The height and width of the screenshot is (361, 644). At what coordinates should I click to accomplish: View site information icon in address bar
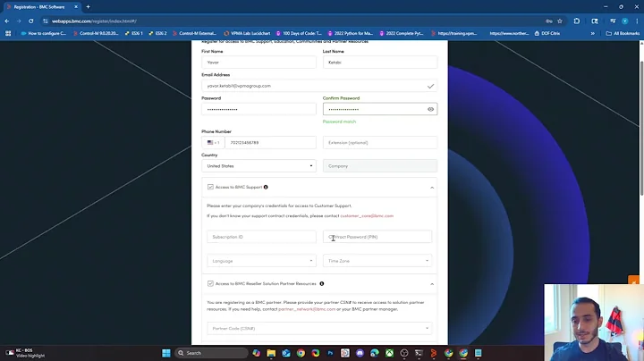[x=46, y=21]
